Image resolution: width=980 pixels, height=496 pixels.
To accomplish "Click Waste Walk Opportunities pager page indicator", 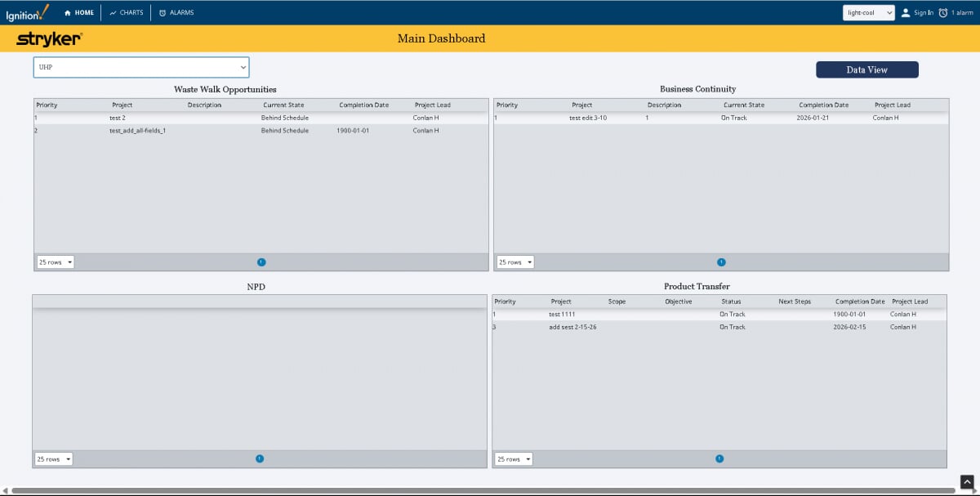I will pyautogui.click(x=261, y=262).
